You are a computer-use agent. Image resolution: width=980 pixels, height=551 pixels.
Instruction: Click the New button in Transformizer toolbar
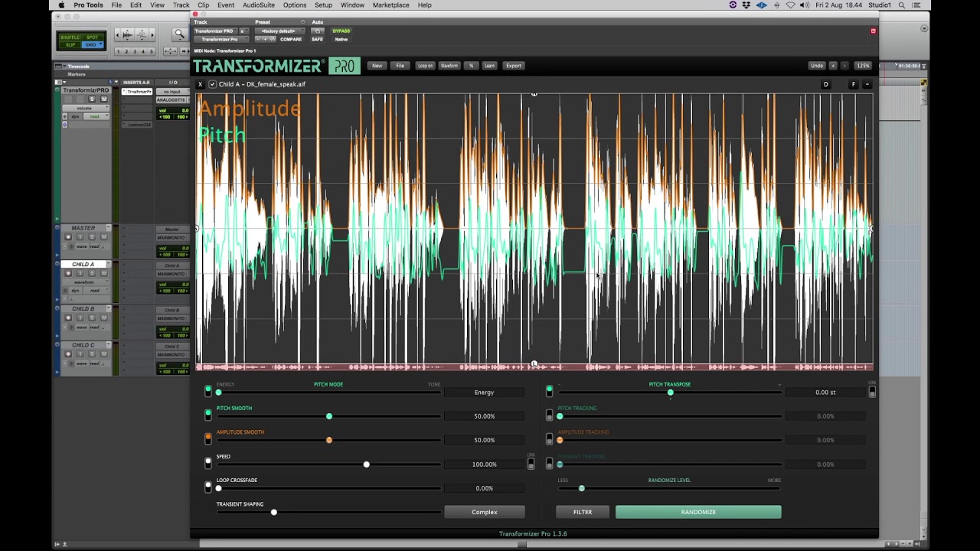pyautogui.click(x=377, y=66)
